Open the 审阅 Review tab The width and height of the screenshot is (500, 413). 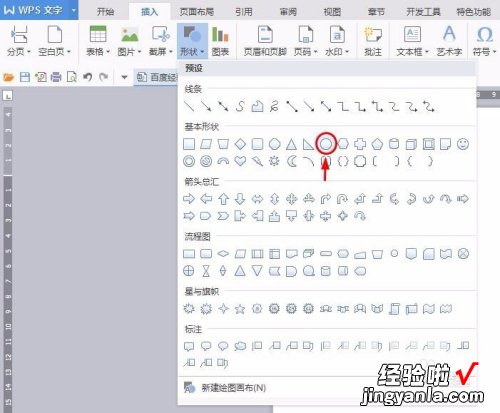[288, 12]
